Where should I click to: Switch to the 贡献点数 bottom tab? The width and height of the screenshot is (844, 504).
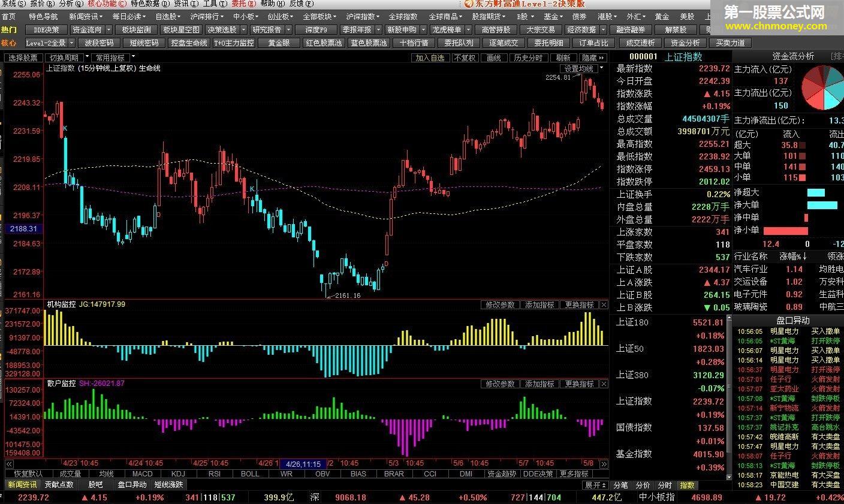point(59,484)
